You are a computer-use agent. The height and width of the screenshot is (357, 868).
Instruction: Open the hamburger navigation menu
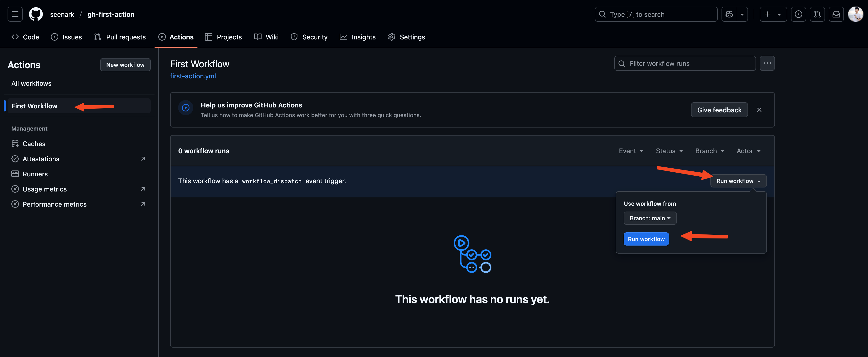15,14
